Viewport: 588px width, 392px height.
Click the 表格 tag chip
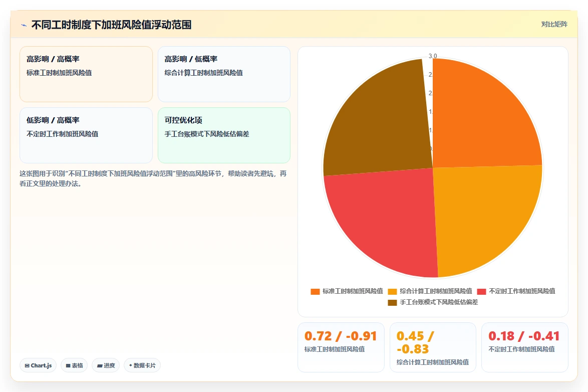(74, 365)
